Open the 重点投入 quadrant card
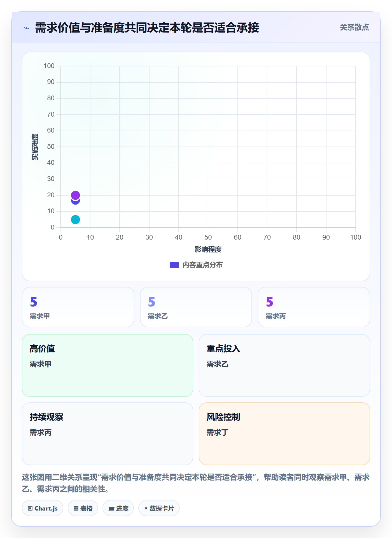This screenshot has height=538, width=392. pyautogui.click(x=284, y=365)
